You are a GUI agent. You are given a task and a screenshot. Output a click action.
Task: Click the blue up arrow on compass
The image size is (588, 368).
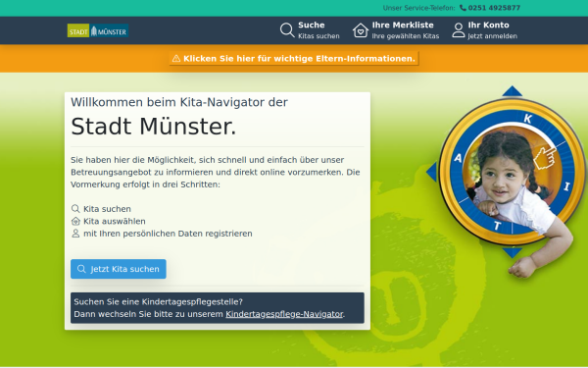pos(513,91)
